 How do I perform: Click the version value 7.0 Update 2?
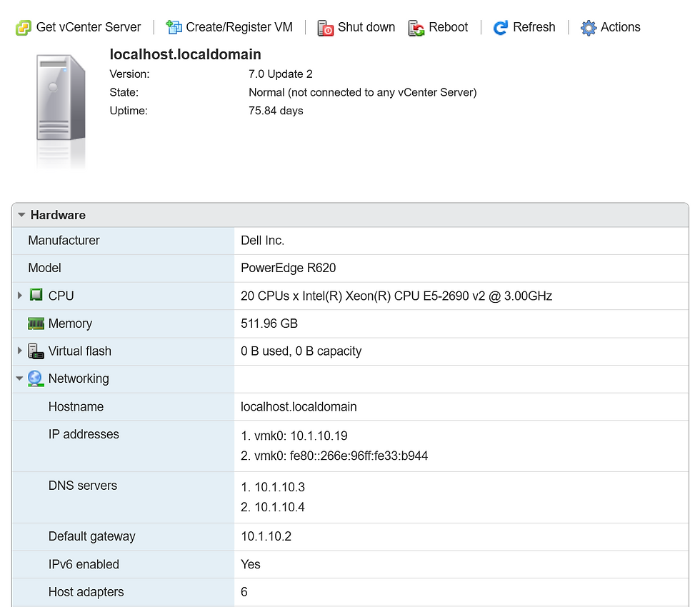[x=280, y=74]
